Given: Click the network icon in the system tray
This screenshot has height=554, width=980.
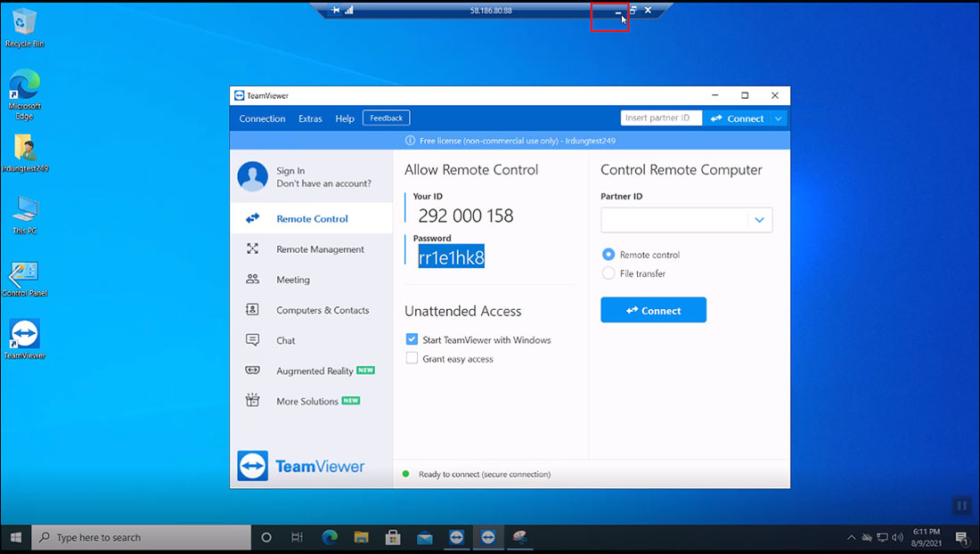Looking at the screenshot, I should click(x=882, y=537).
